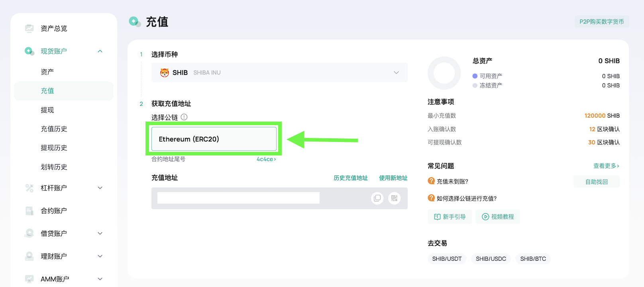
Task: View 历史充值地址 link
Action: pyautogui.click(x=351, y=178)
